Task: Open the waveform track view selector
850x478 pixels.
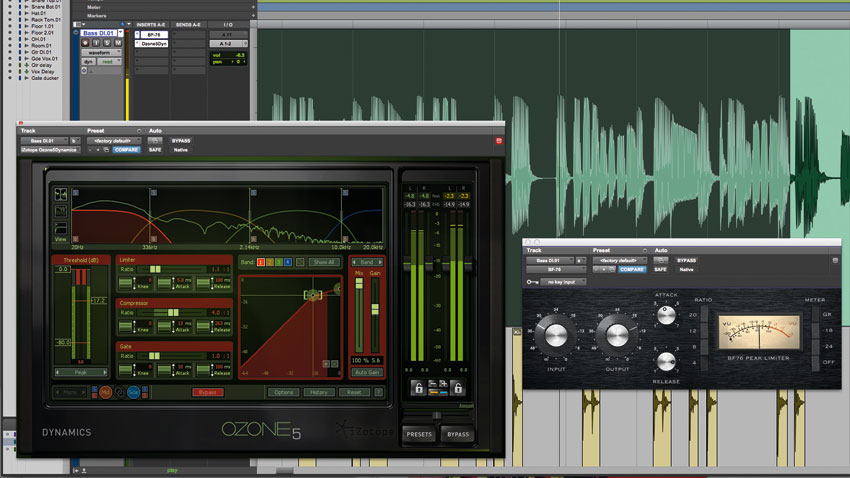Action: 101,53
